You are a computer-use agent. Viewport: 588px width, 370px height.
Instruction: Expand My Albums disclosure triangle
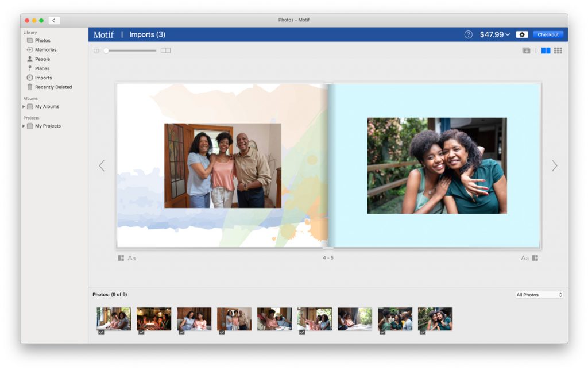[x=24, y=106]
